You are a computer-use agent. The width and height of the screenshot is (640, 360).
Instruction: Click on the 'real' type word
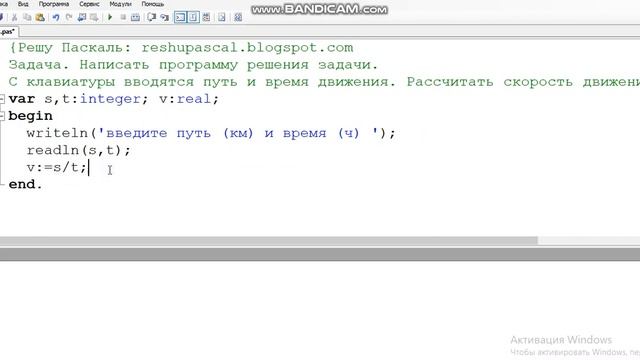[x=193, y=99]
